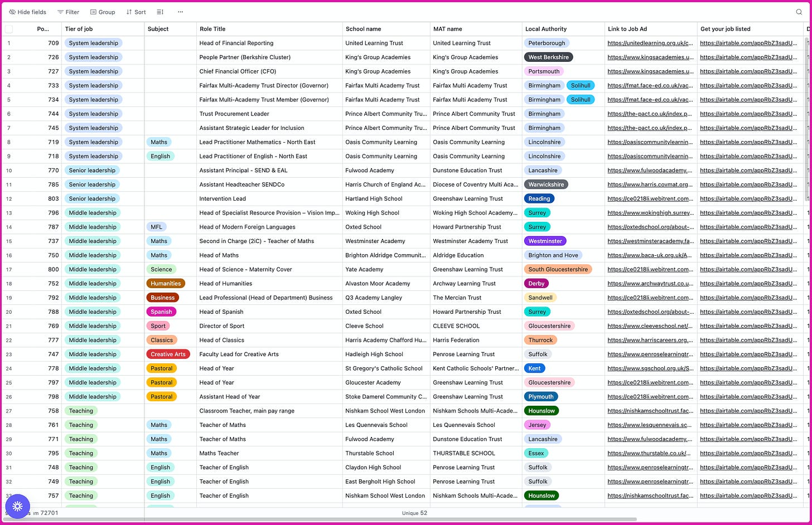812x525 pixels.
Task: Click the Reading local authority tag
Action: pos(539,198)
